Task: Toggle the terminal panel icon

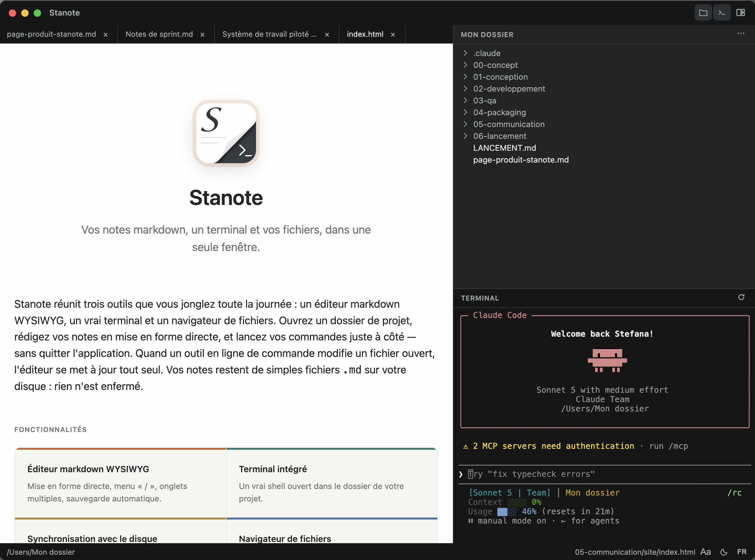Action: point(722,13)
